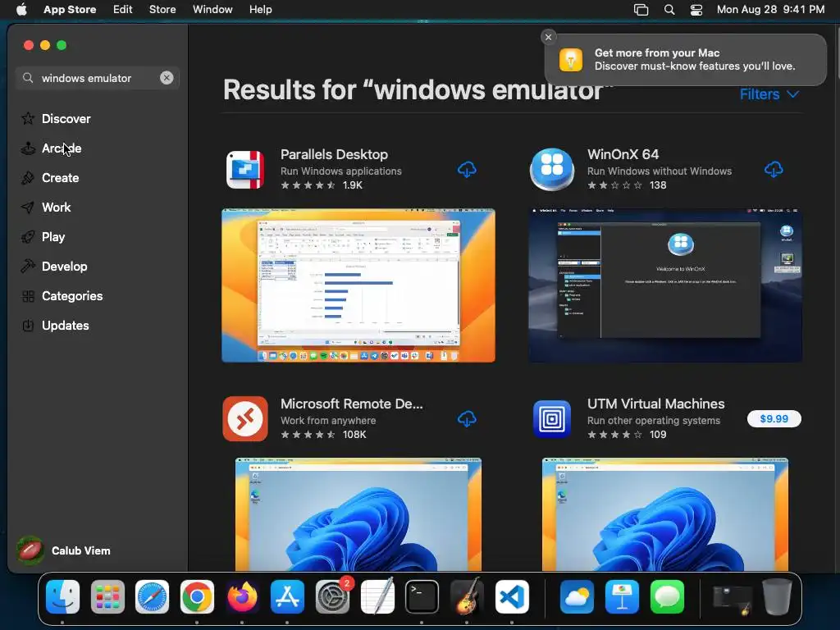This screenshot has height=630, width=840.
Task: Open the WinOnX 64 title link
Action: click(623, 154)
